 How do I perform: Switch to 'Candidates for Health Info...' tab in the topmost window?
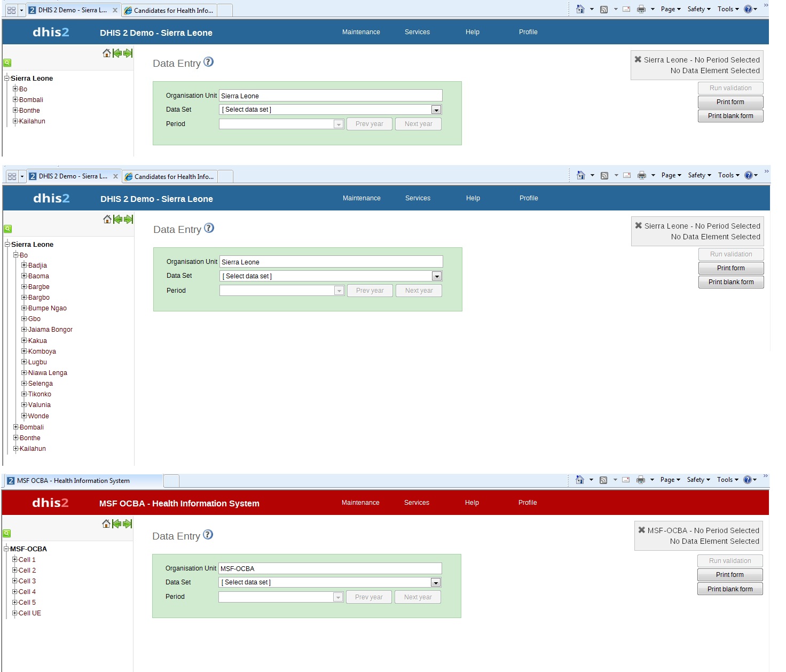click(169, 10)
